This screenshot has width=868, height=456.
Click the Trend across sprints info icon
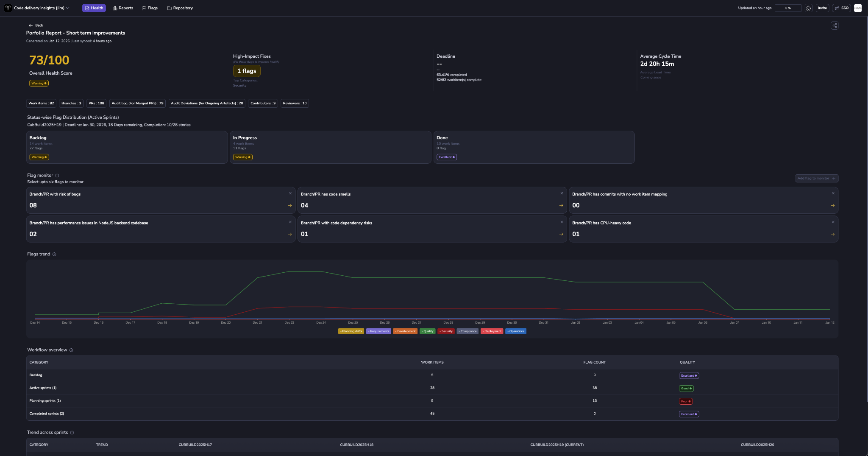pos(72,433)
